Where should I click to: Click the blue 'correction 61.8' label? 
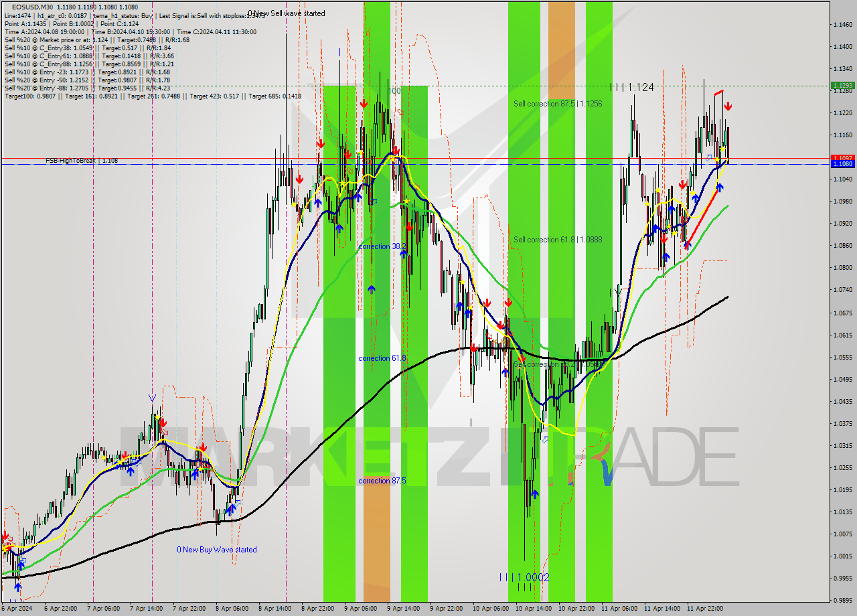pos(382,358)
